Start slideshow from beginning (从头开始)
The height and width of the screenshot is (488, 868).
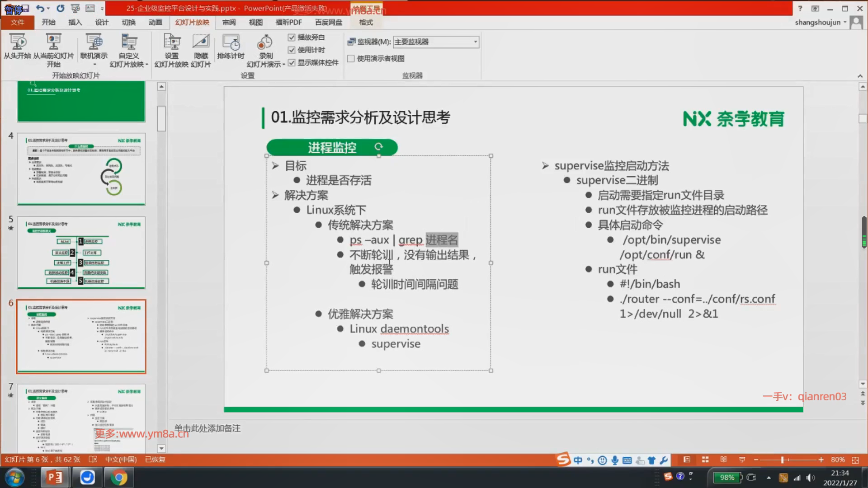tap(18, 42)
